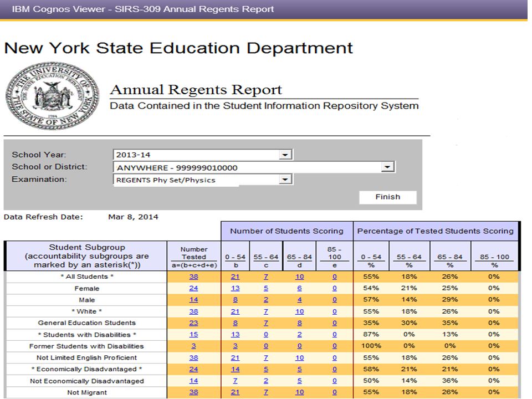532x399 pixels.
Task: Open Students with Disabilities number tested 15
Action: 194,335
